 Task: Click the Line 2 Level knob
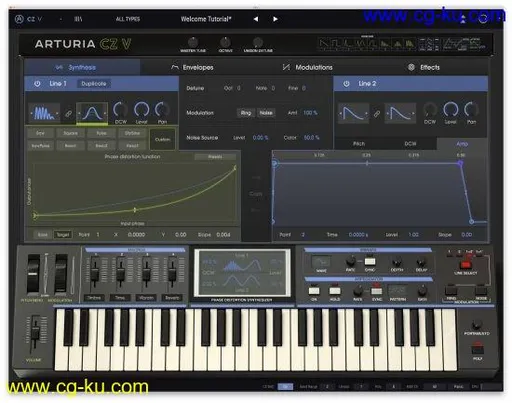pyautogui.click(x=450, y=110)
